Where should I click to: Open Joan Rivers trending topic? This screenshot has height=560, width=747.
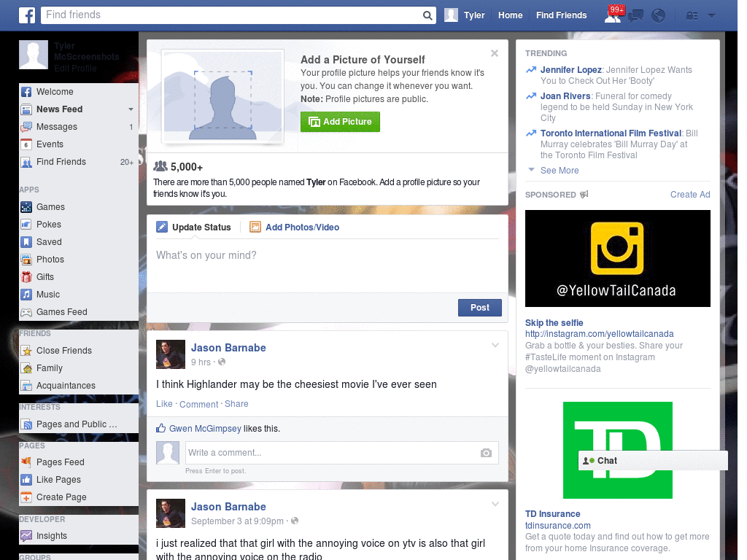(x=565, y=96)
